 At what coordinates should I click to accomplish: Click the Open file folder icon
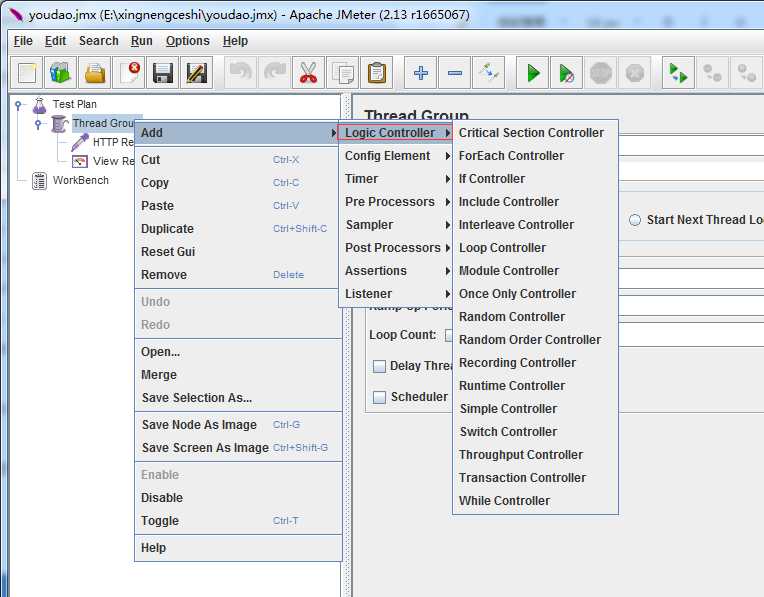pos(95,73)
